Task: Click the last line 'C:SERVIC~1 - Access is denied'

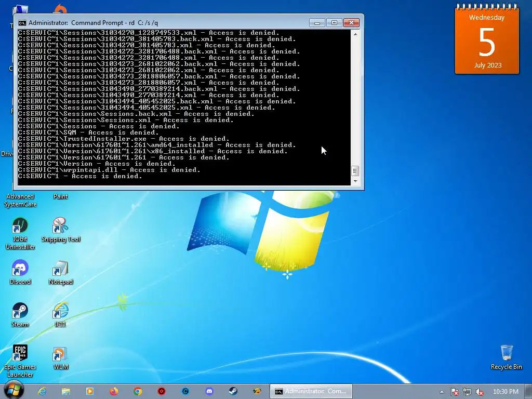Action: (80, 176)
